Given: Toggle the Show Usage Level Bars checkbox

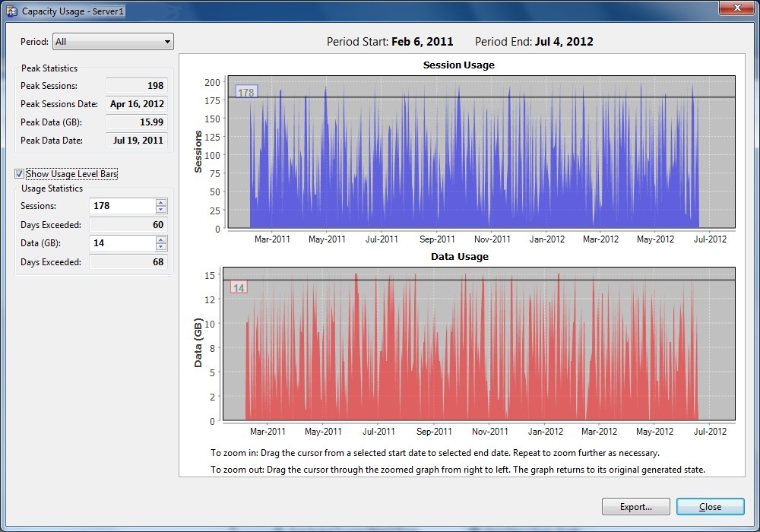Looking at the screenshot, I should [19, 174].
